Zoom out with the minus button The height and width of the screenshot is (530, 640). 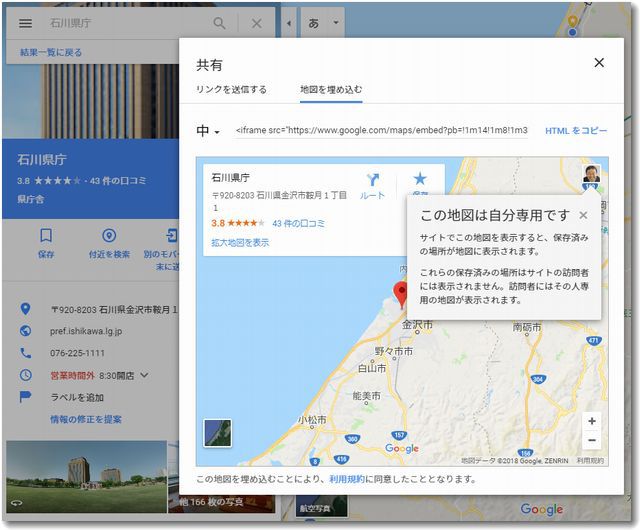pyautogui.click(x=592, y=440)
